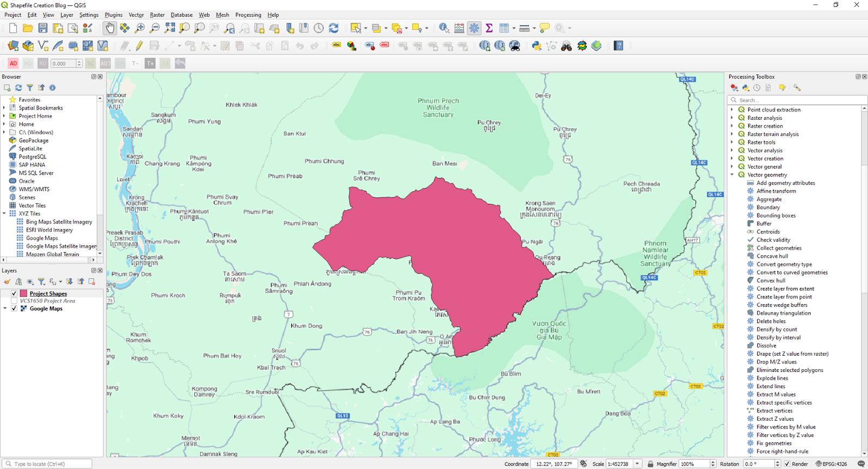Open the Plugins menu
The width and height of the screenshot is (868, 469).
click(113, 15)
